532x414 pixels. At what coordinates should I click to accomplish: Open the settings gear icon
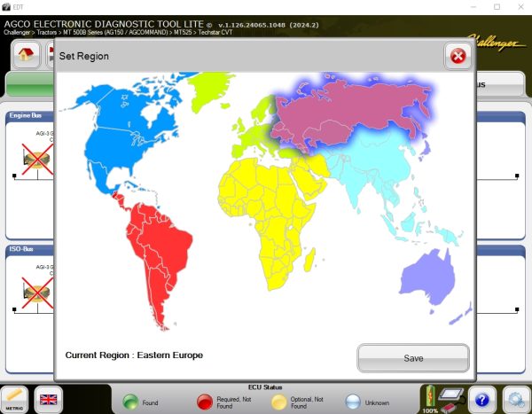tap(517, 400)
